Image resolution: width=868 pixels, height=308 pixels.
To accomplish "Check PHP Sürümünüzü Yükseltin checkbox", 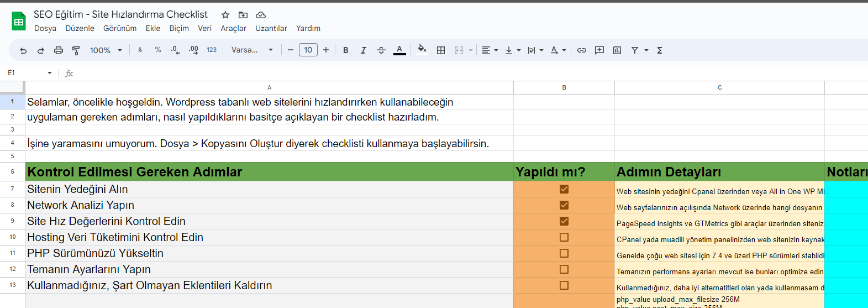I will point(564,253).
